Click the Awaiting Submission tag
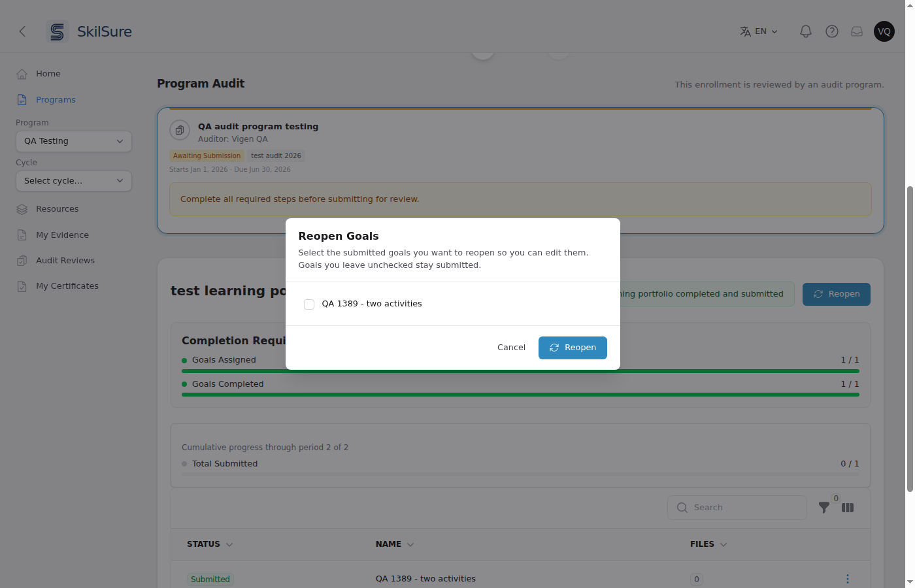 (x=207, y=156)
